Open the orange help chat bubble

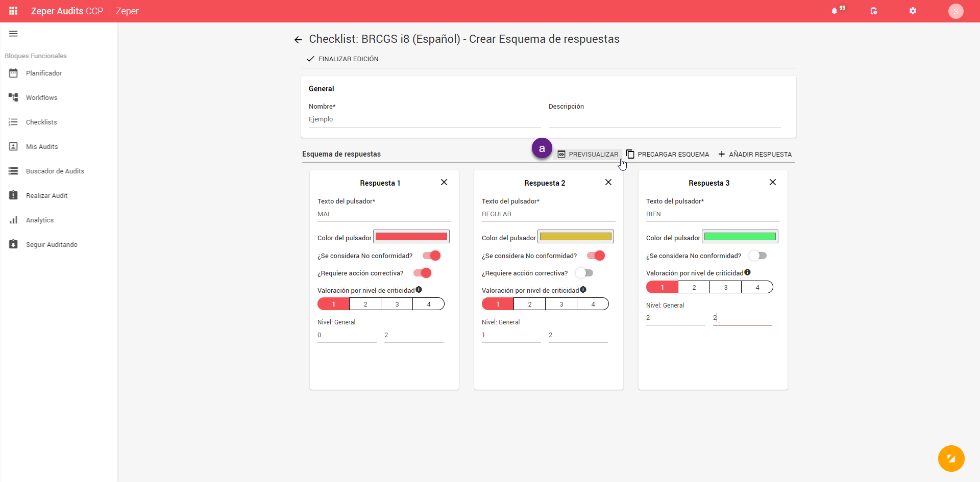pos(951,459)
